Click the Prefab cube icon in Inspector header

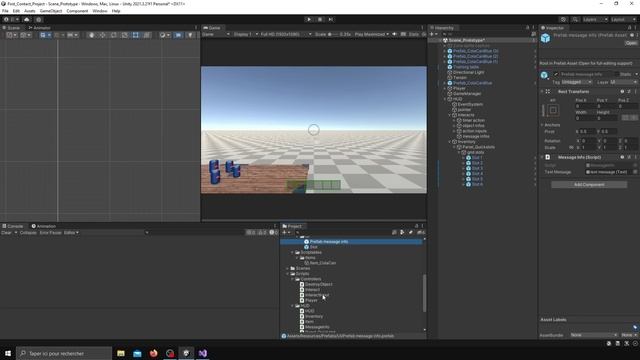545,38
